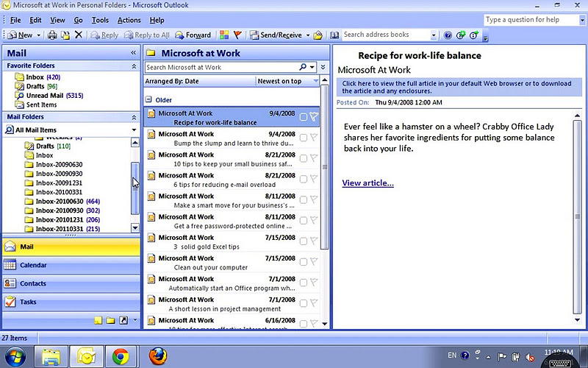The width and height of the screenshot is (588, 368).
Task: Open the Address Book icon
Action: pos(334,35)
